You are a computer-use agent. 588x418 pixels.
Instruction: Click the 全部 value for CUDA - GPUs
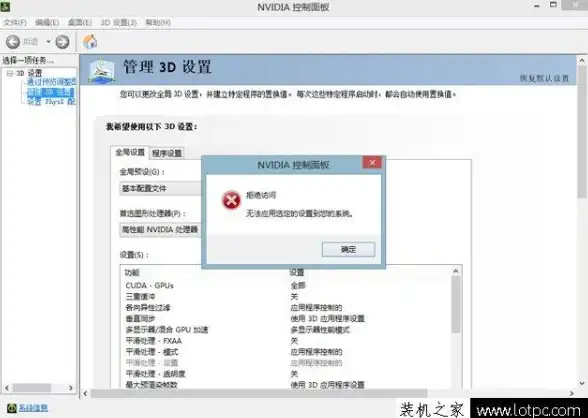point(298,285)
